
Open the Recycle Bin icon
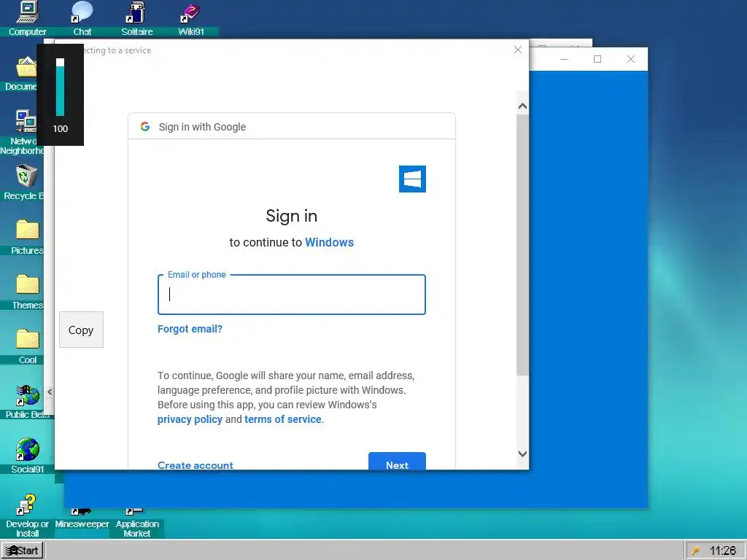click(23, 182)
